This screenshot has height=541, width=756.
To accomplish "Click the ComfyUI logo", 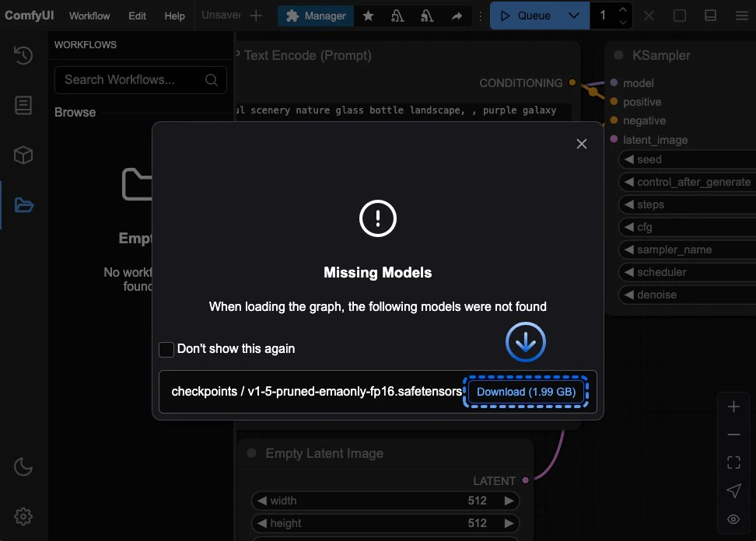I will click(30, 16).
